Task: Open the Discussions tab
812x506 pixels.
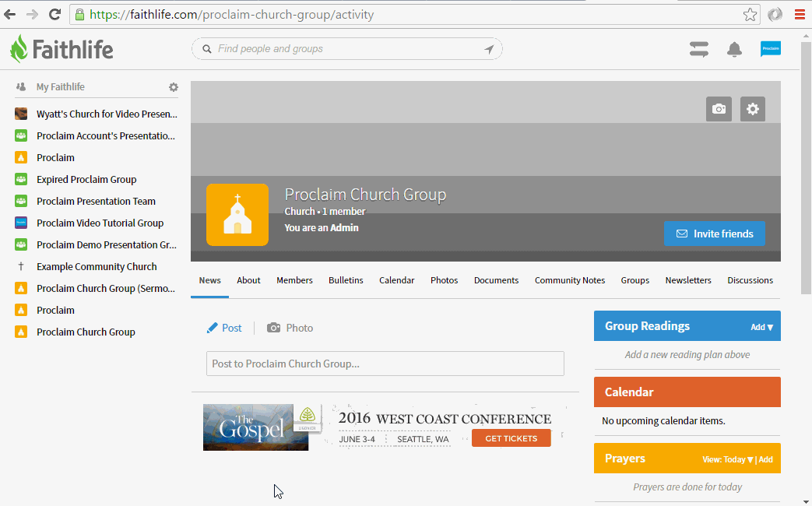Action: coord(750,280)
